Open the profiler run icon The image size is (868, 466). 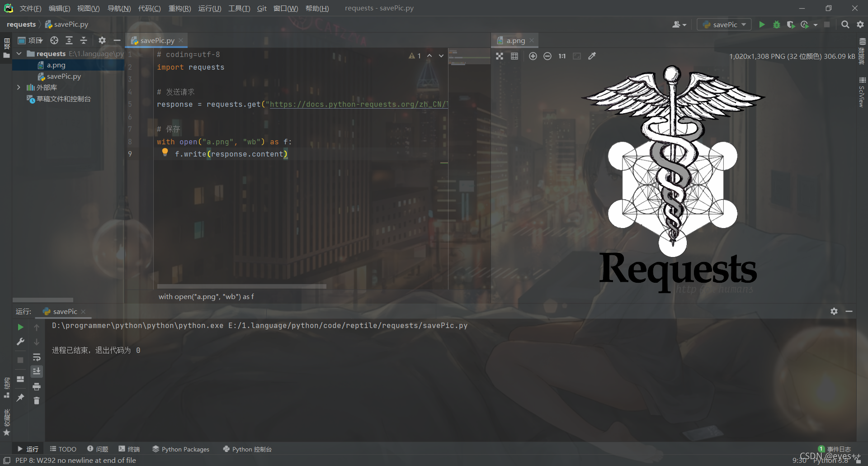coord(805,24)
